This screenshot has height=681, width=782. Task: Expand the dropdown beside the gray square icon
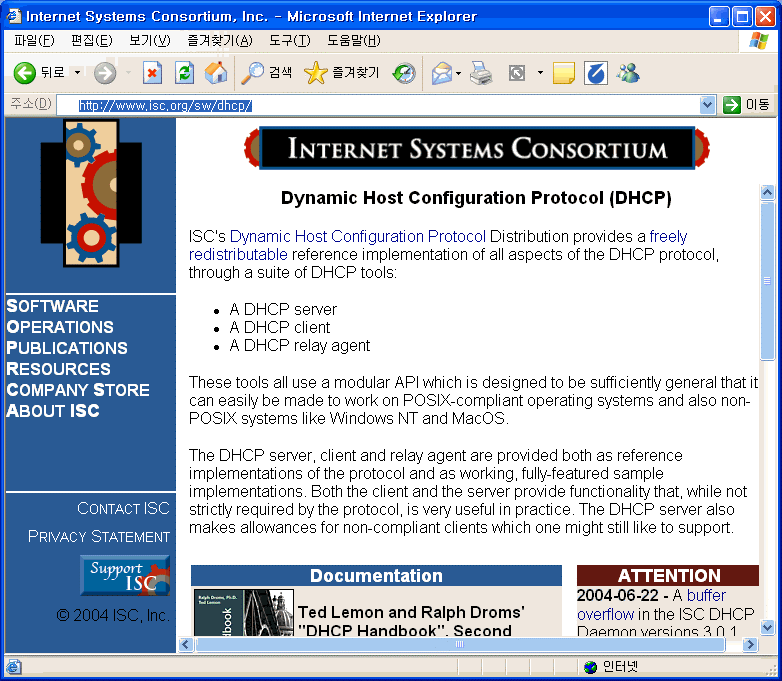(540, 73)
